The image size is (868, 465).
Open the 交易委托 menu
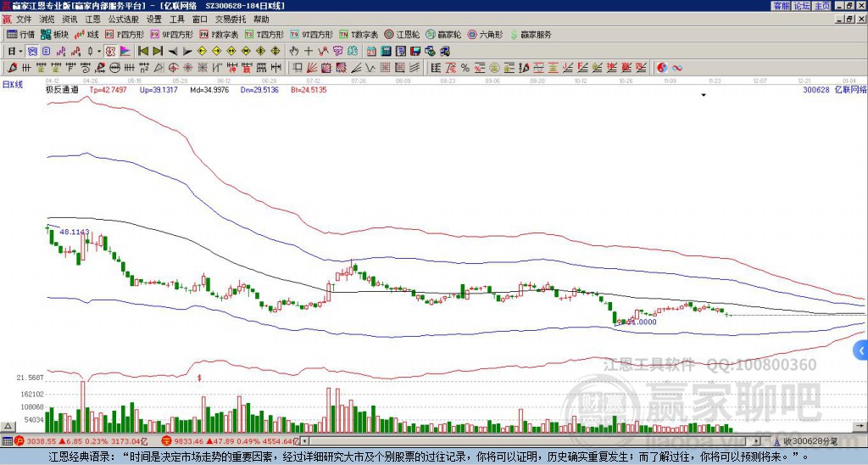231,20
